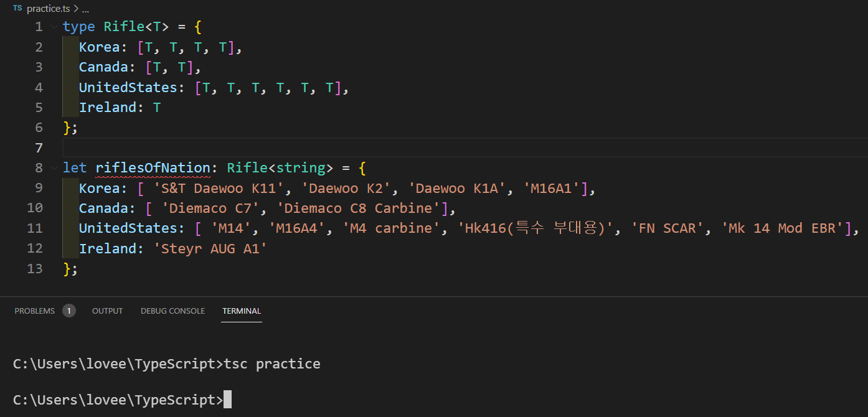Click the 'tsc practice' command in terminal
Screen dimensions: 868x417
[x=271, y=364]
